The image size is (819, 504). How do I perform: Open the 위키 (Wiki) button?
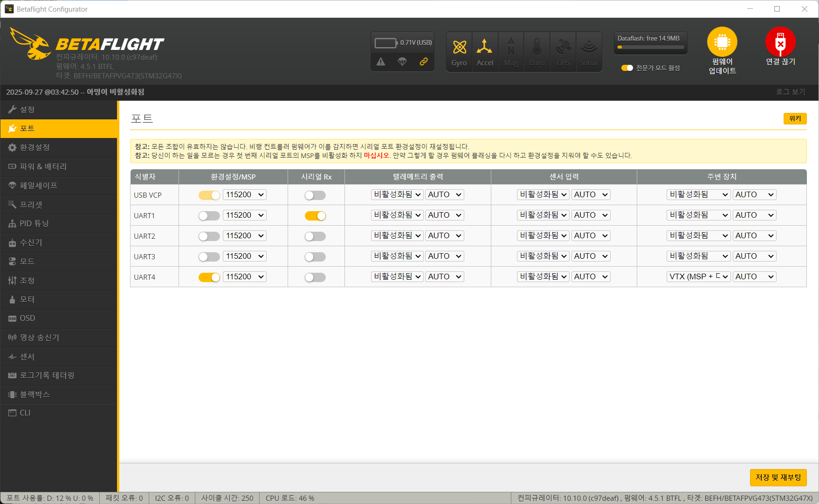click(795, 118)
